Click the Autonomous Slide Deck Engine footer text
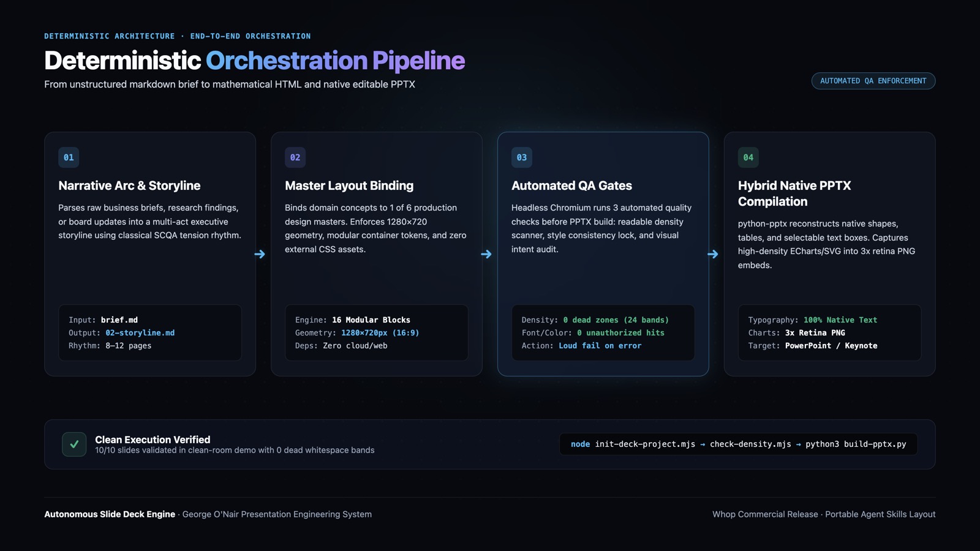The height and width of the screenshot is (551, 980). click(110, 514)
